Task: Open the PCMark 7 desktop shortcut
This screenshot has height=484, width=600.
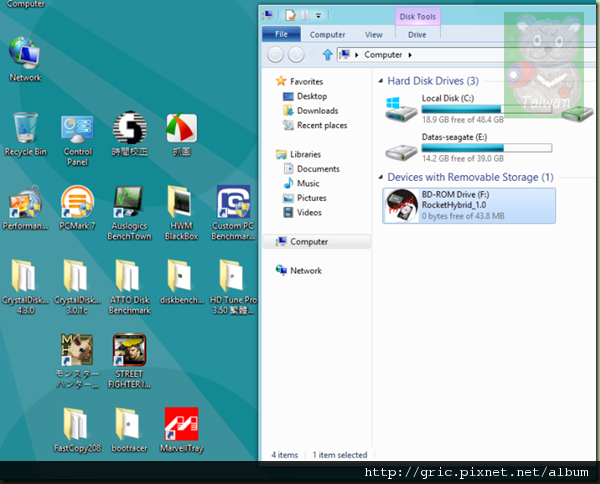Action: click(78, 203)
